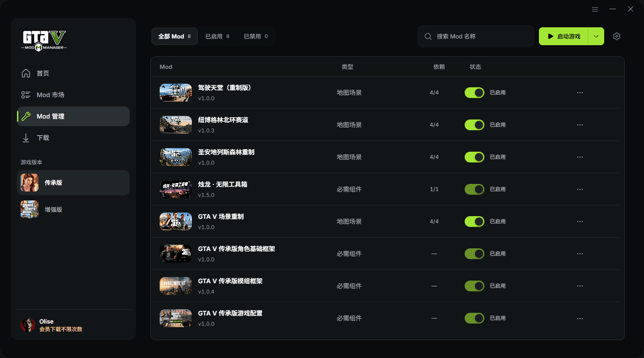Disable the 圣安地列斯森林重制 mod toggle
The width and height of the screenshot is (644, 358).
pyautogui.click(x=475, y=157)
